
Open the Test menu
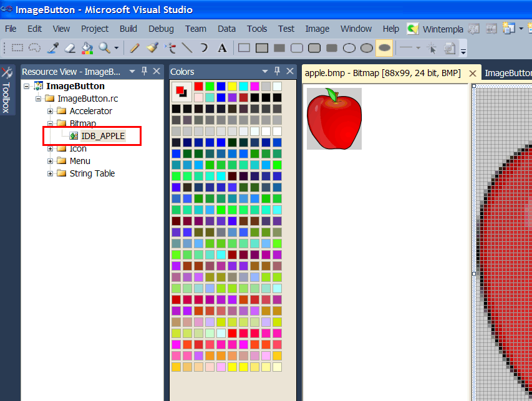[x=286, y=29]
